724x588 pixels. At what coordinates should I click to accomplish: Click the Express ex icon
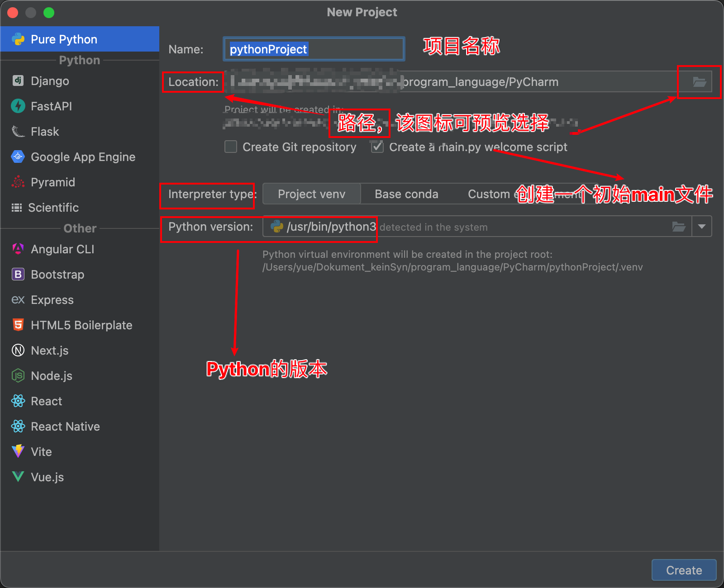[18, 299]
